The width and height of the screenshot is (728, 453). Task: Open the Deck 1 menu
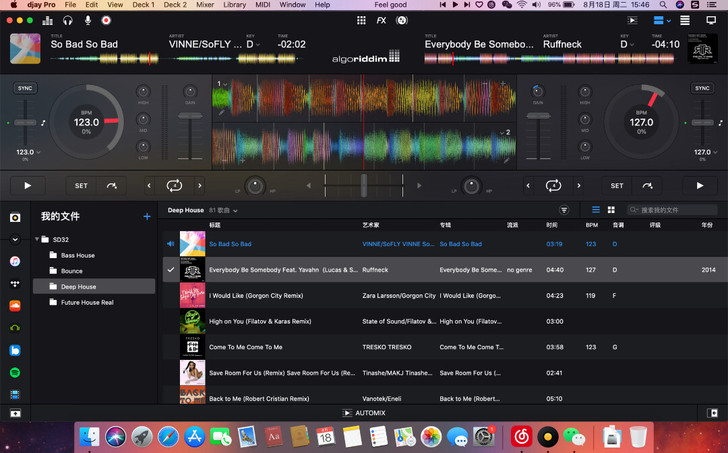pyautogui.click(x=143, y=5)
